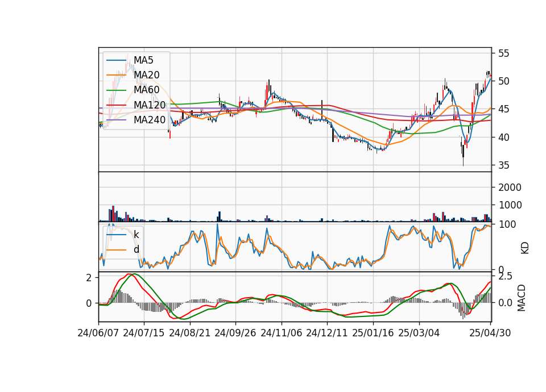Screen dimensions: 546x392
Task: Click the 50 price axis label
Action: 504,81
